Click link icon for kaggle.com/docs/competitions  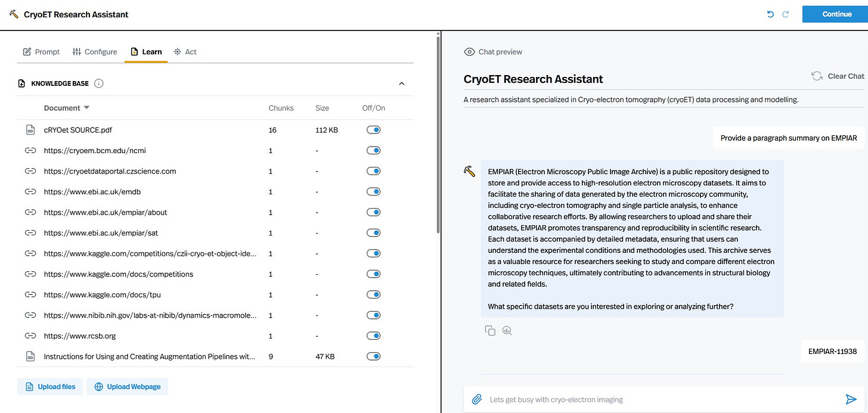coord(30,274)
